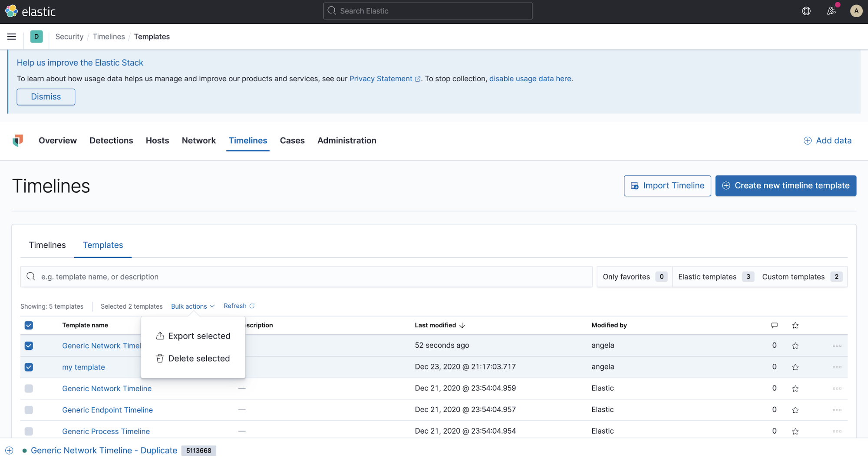Open row actions for my template
Screen dimensions: 868x461
[x=837, y=367]
